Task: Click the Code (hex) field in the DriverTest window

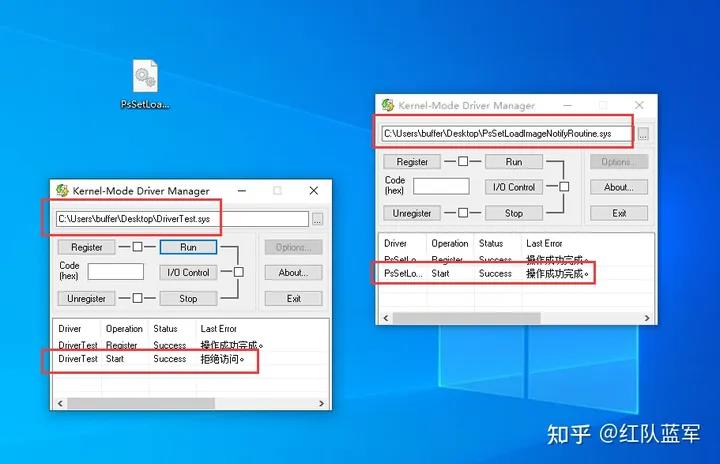Action: tap(116, 272)
